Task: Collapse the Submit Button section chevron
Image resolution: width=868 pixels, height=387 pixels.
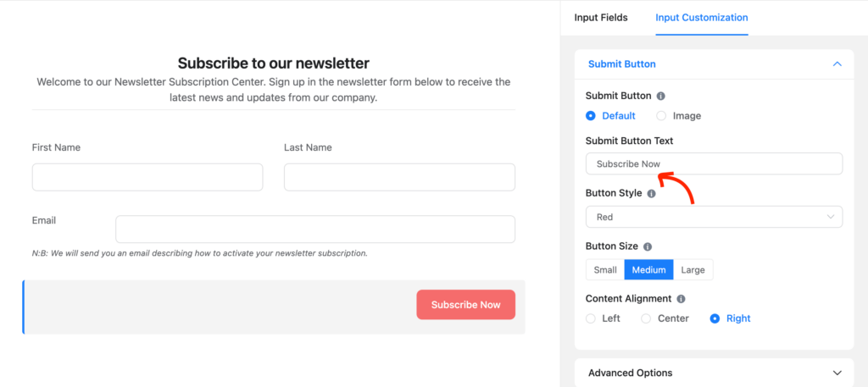Action: click(837, 64)
